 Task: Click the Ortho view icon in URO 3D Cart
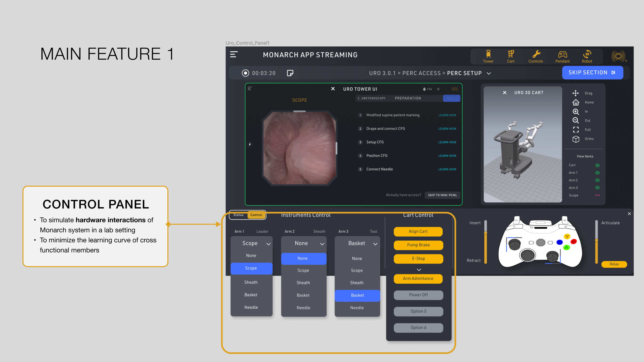[575, 139]
